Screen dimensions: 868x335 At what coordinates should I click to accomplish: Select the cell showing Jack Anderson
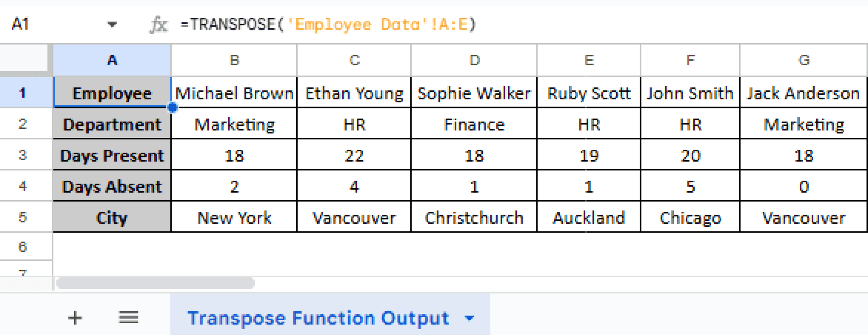point(803,93)
